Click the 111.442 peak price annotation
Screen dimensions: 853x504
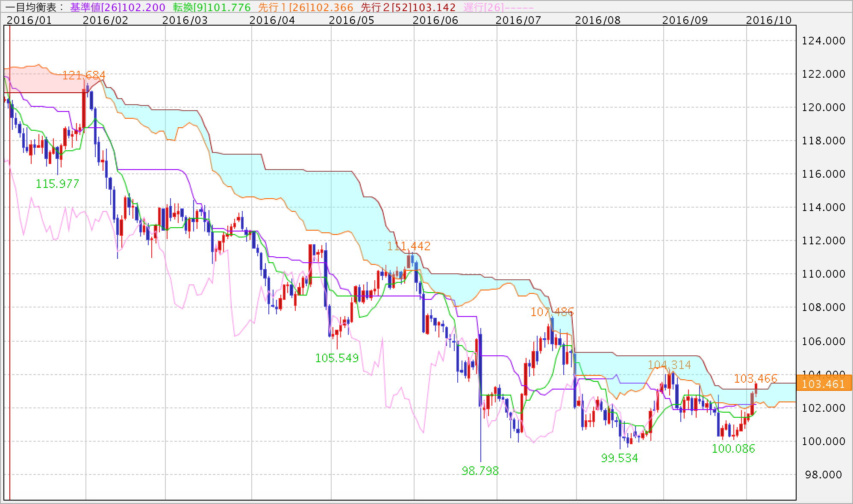[x=409, y=246]
